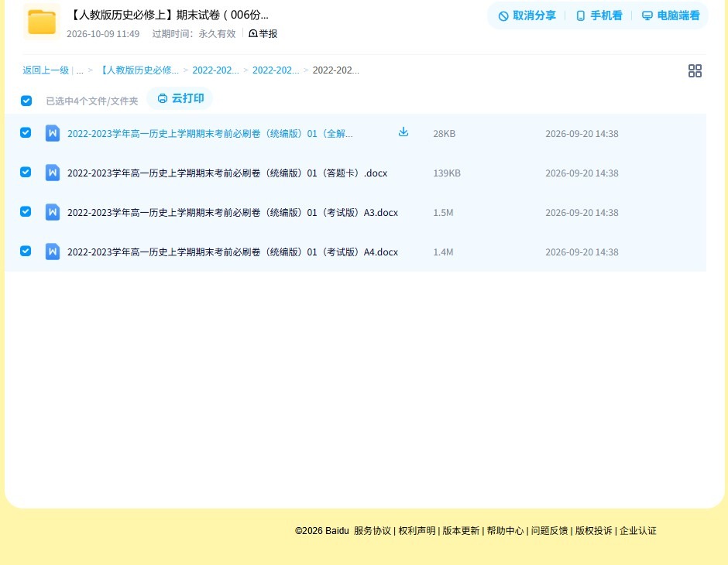Click the share title 【人教版历史必修上】期末试卷
The image size is (728, 565).
(x=169, y=15)
